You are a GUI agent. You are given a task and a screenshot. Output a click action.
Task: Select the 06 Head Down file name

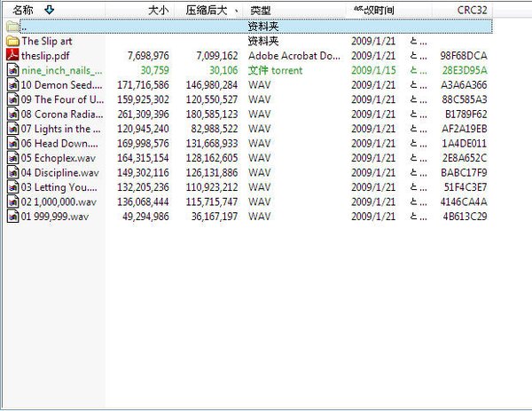click(59, 143)
